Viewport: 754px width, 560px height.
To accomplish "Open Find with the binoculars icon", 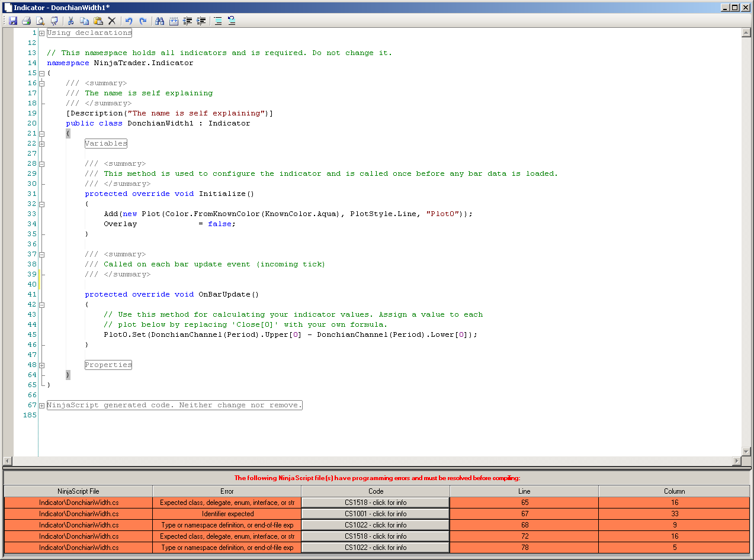I will point(159,21).
